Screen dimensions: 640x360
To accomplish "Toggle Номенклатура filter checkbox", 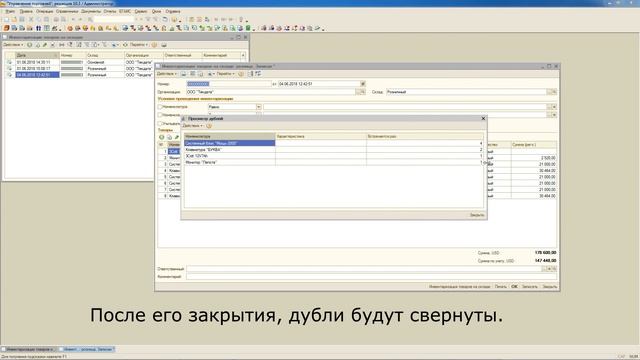I will pyautogui.click(x=160, y=107).
